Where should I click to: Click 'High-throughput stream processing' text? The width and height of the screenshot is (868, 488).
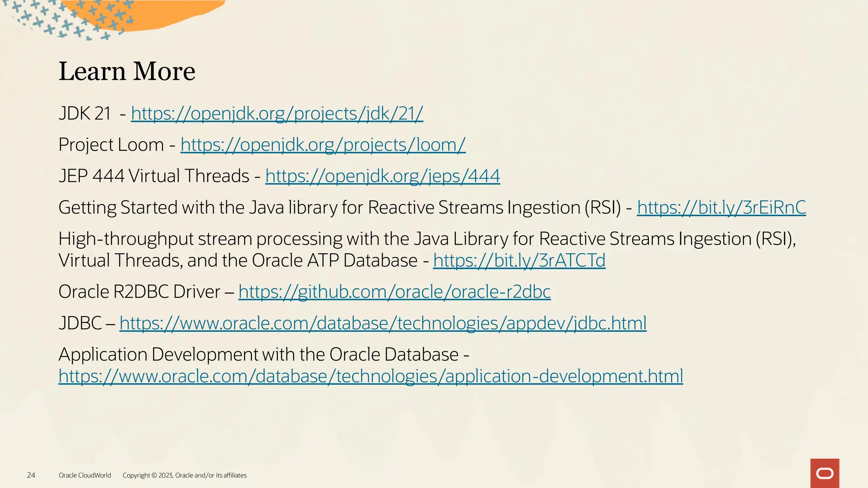point(200,239)
